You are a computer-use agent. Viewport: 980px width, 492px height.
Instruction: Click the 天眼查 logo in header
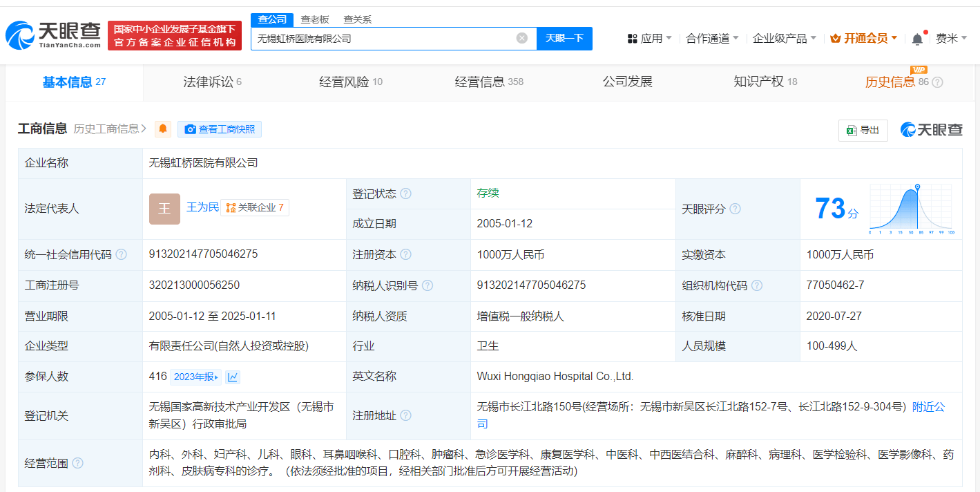52,35
